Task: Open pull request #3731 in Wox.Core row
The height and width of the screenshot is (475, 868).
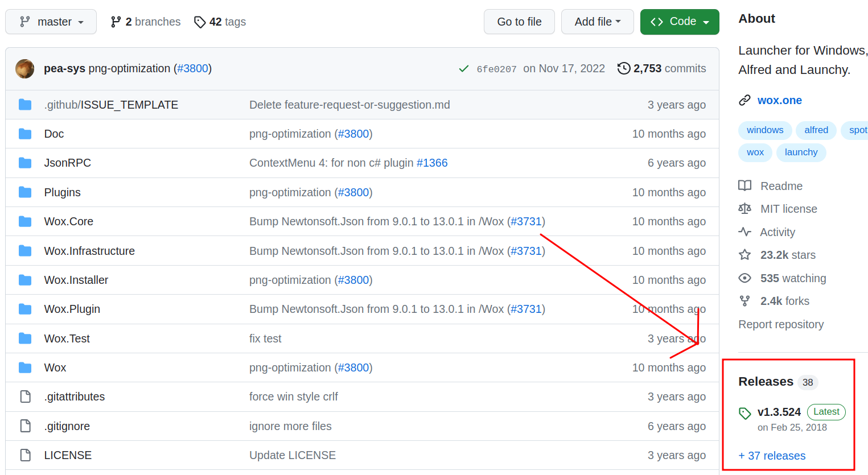Action: pyautogui.click(x=526, y=221)
